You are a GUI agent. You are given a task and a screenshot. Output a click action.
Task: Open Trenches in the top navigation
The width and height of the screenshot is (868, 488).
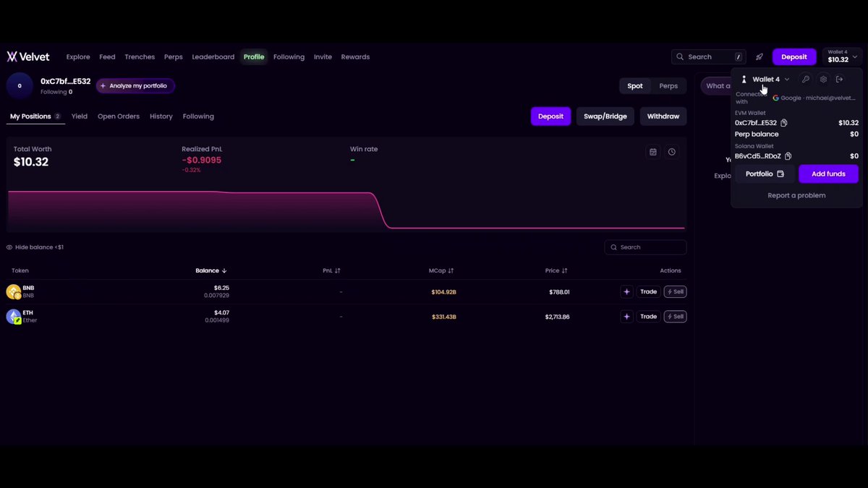pos(140,57)
